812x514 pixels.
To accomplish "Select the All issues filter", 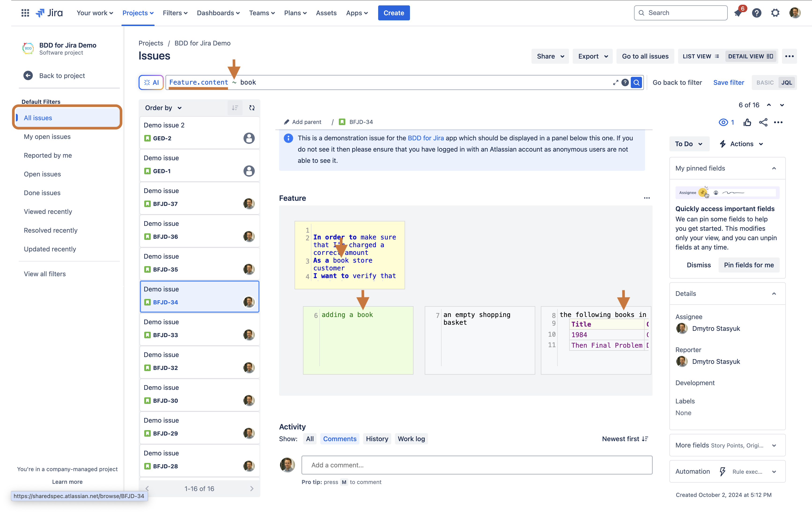I will 67,118.
